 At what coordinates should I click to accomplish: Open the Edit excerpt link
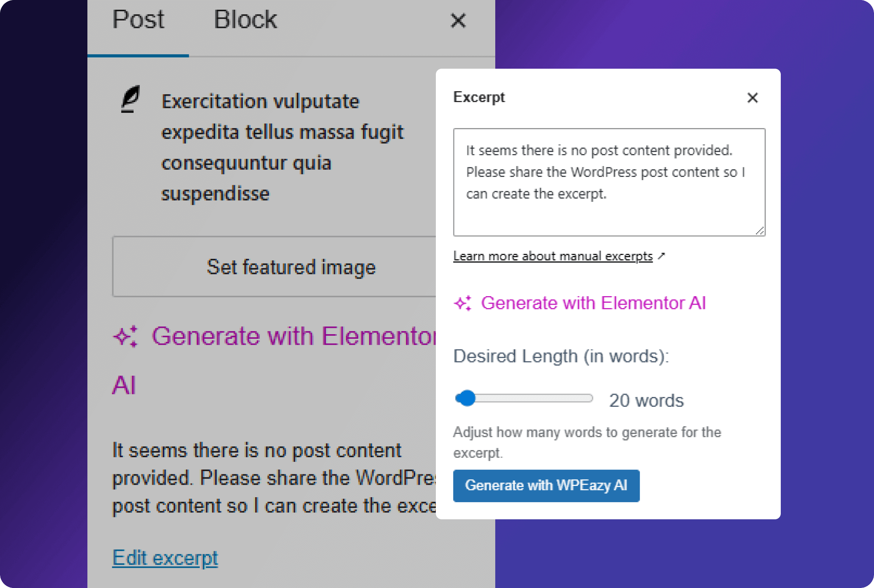(x=165, y=558)
